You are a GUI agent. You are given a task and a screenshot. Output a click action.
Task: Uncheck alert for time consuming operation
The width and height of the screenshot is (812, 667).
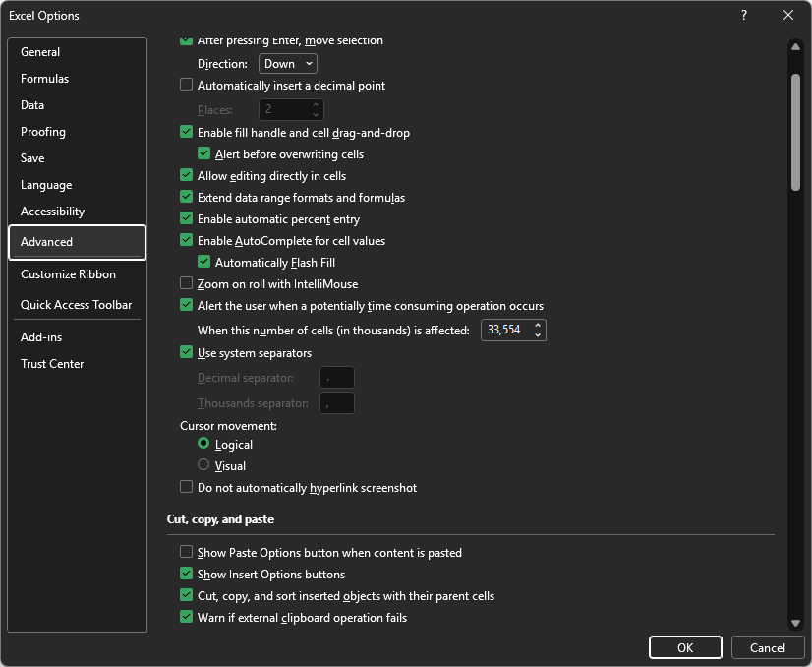(x=186, y=305)
